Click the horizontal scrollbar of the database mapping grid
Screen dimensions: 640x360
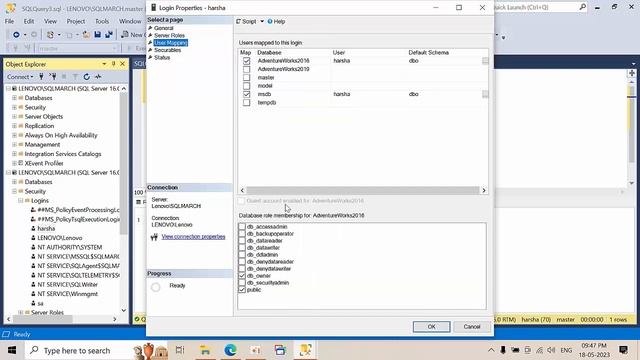tap(362, 190)
